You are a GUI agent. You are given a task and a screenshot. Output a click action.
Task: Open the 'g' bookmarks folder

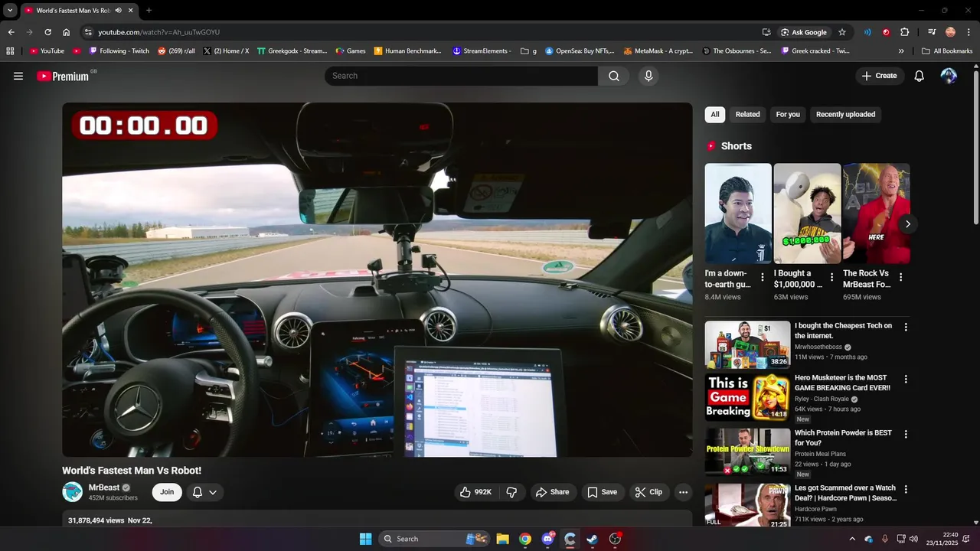528,51
